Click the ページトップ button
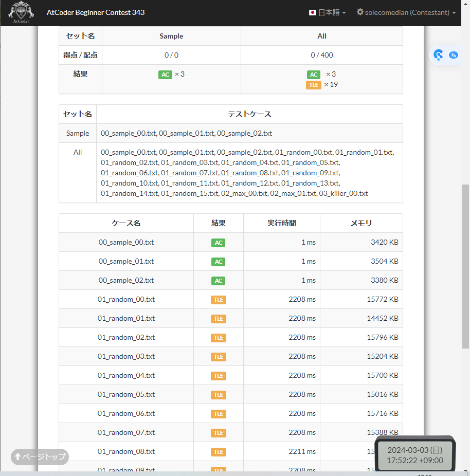The image size is (470, 476). point(40,456)
